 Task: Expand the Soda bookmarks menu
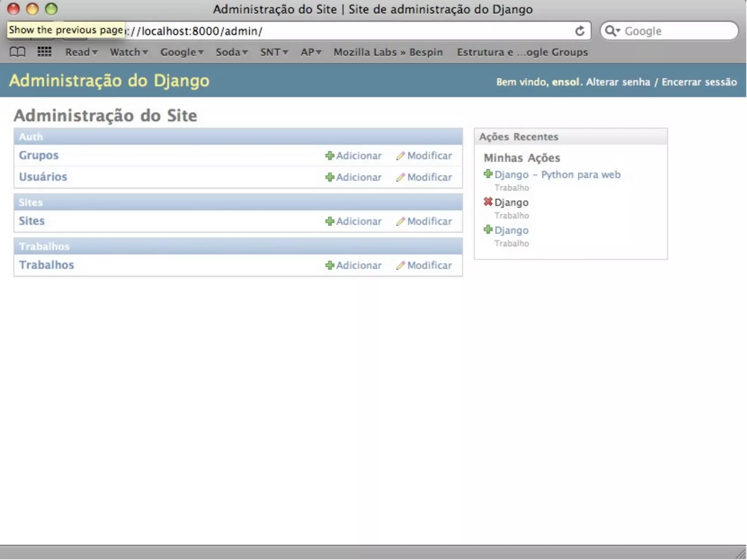232,52
